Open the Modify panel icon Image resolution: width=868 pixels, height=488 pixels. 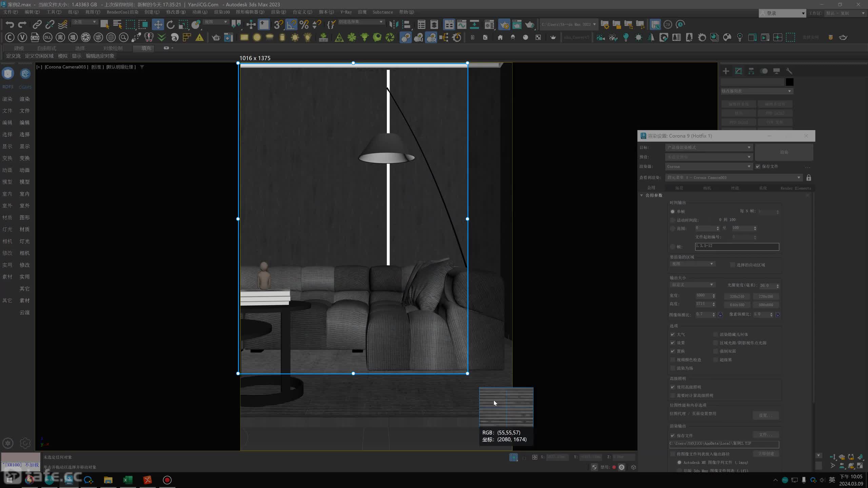738,71
